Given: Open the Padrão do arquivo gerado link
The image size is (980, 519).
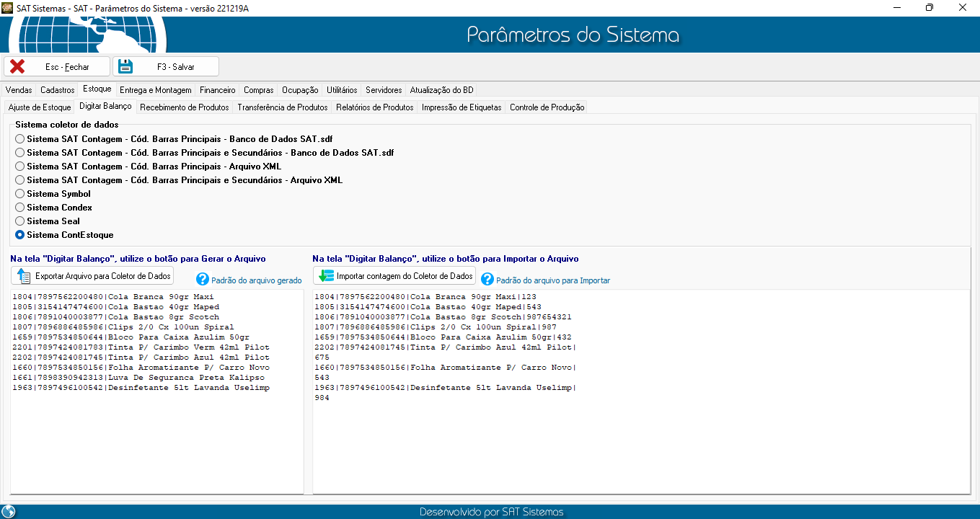Looking at the screenshot, I should (x=256, y=280).
